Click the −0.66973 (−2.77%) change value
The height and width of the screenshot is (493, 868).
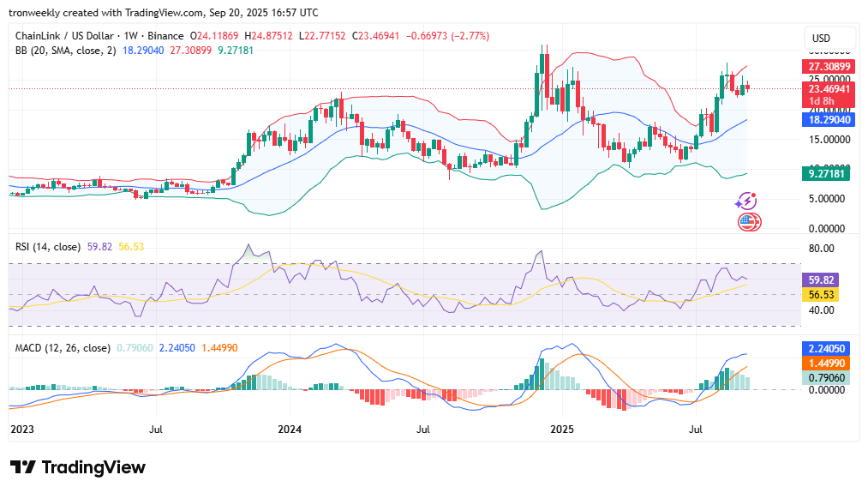point(448,36)
